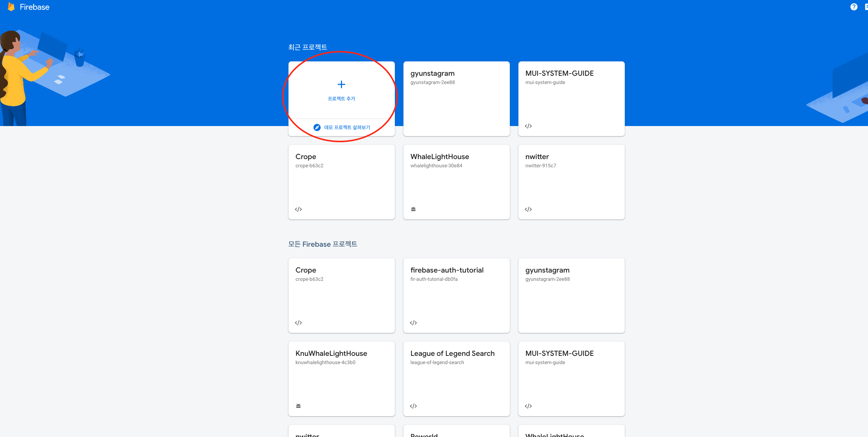Click the plus icon to add project
This screenshot has width=868, height=437.
point(341,84)
